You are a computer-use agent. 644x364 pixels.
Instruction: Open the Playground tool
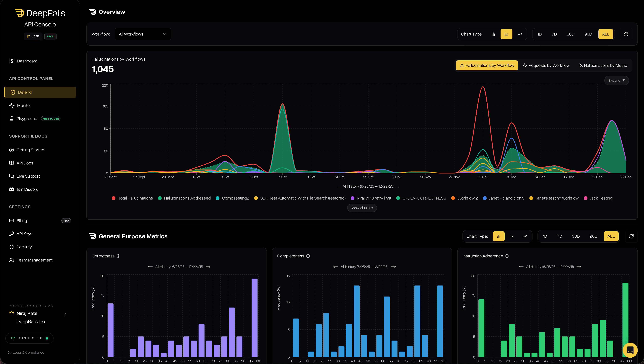pos(26,118)
